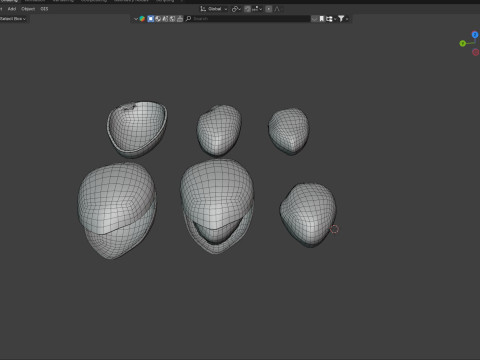Screen dimensions: 480x360
Task: Click the blue highlighted square icon
Action: 151,19
